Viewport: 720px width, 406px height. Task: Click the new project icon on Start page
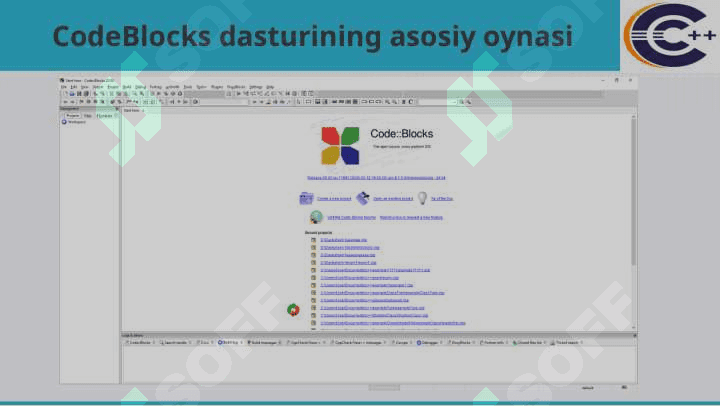[306, 198]
